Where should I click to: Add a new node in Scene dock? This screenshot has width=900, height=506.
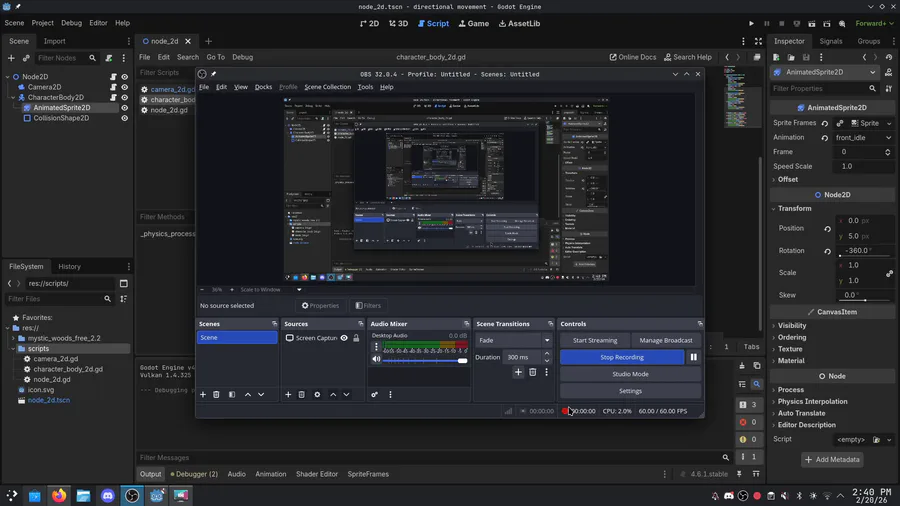click(x=11, y=58)
